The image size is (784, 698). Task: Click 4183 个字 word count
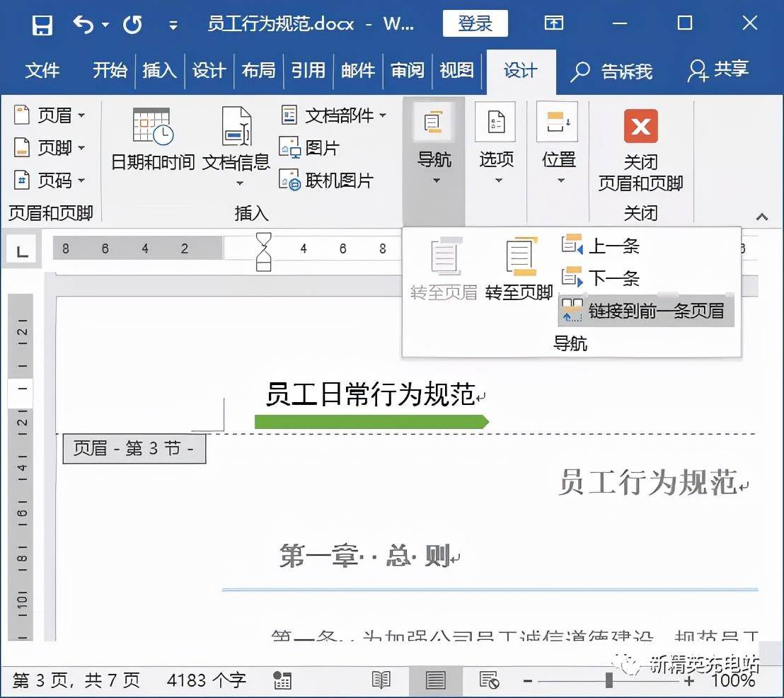pyautogui.click(x=206, y=680)
